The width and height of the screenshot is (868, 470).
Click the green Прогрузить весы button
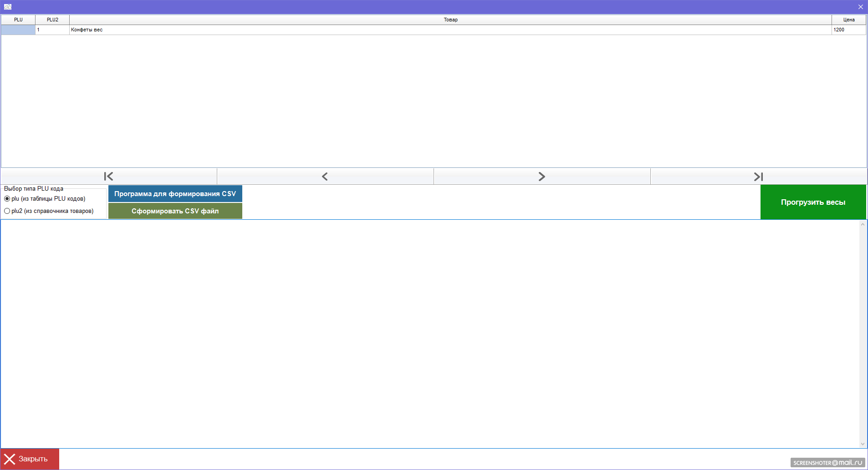click(x=813, y=202)
